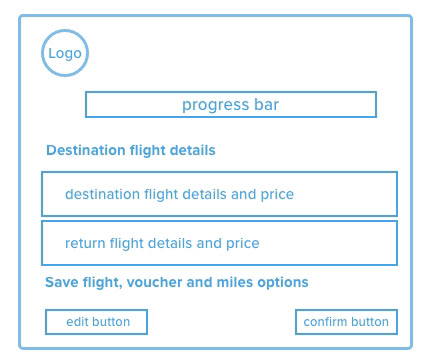Click the word 'price' in return flight box
Screen dimensions: 430x360
pos(243,244)
